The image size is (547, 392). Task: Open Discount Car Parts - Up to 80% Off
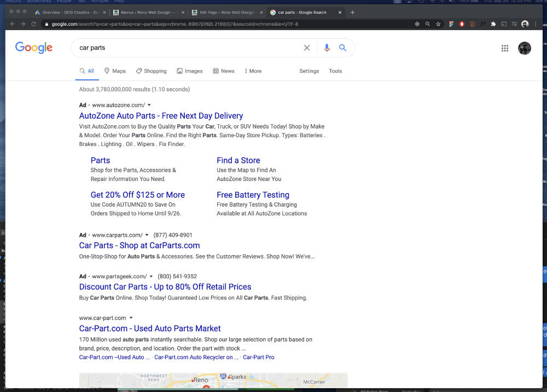coord(165,286)
